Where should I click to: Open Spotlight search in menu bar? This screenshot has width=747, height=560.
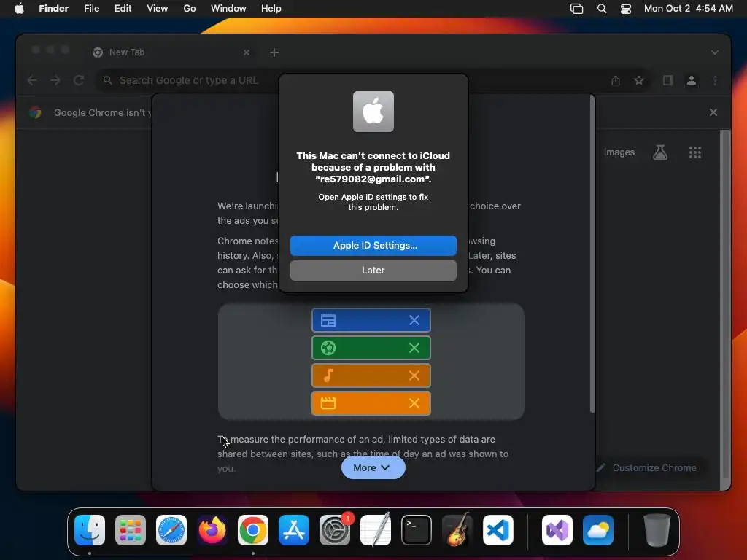[602, 9]
